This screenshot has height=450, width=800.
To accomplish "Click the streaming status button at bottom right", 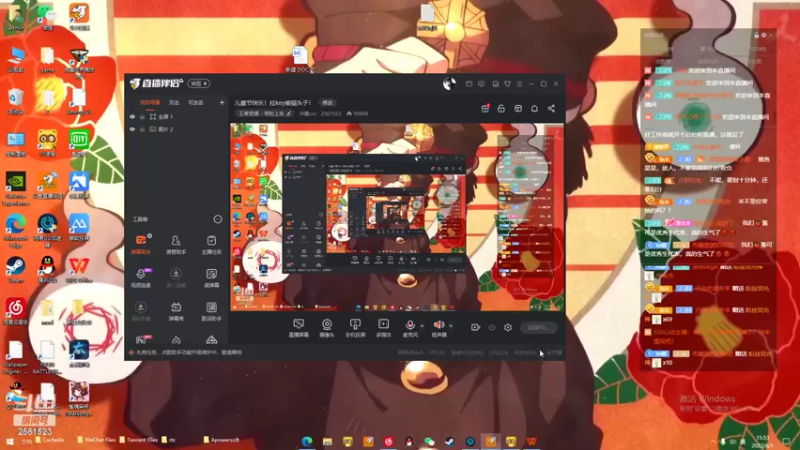I will tap(538, 327).
